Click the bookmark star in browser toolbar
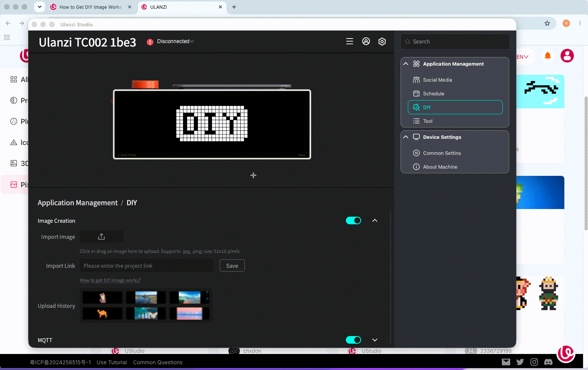The height and width of the screenshot is (370, 588). click(547, 23)
